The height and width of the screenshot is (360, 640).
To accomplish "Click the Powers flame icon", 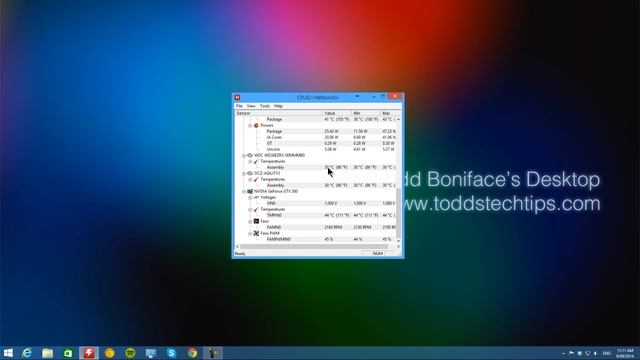I will 256,125.
